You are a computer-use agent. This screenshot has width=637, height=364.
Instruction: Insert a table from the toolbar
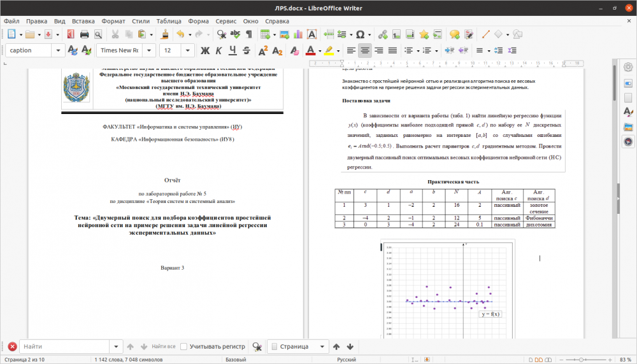265,34
